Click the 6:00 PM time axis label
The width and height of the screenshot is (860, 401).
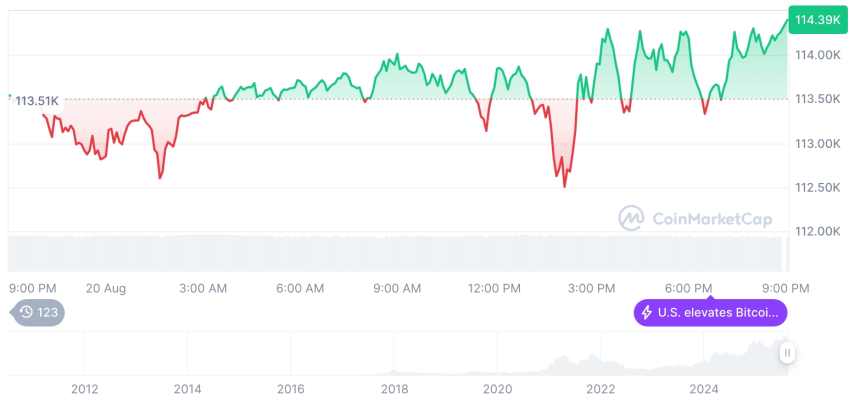[688, 288]
